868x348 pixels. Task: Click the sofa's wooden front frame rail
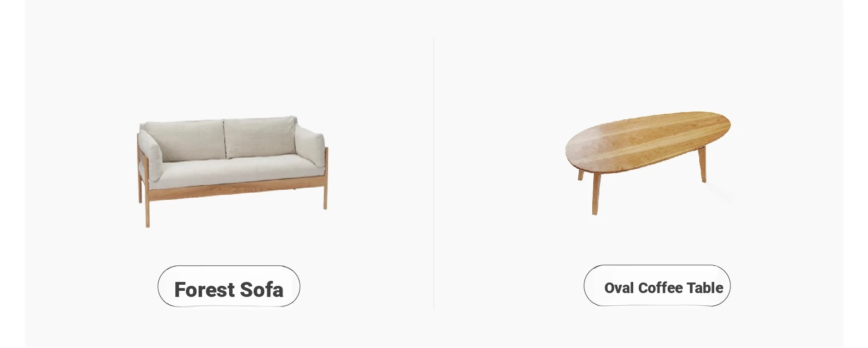pos(236,189)
